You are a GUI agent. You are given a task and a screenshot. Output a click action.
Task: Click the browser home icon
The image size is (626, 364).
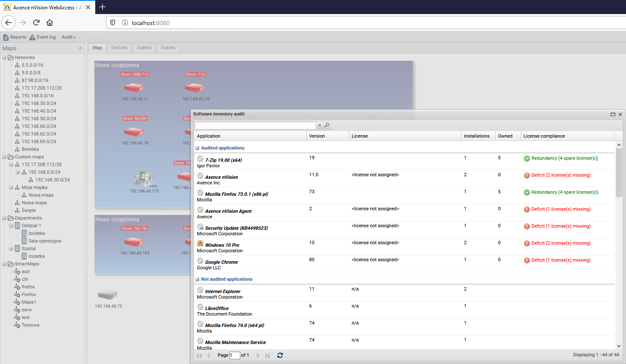(50, 23)
